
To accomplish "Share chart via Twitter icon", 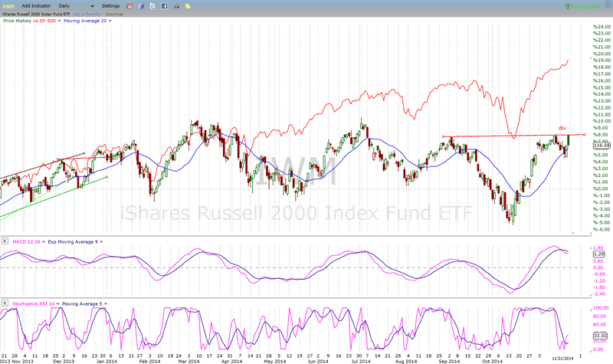I will pyautogui.click(x=152, y=6).
